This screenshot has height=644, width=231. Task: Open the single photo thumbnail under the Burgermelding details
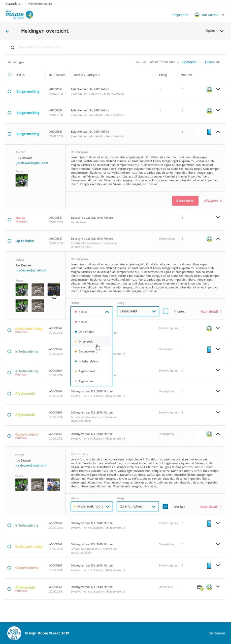(22, 180)
